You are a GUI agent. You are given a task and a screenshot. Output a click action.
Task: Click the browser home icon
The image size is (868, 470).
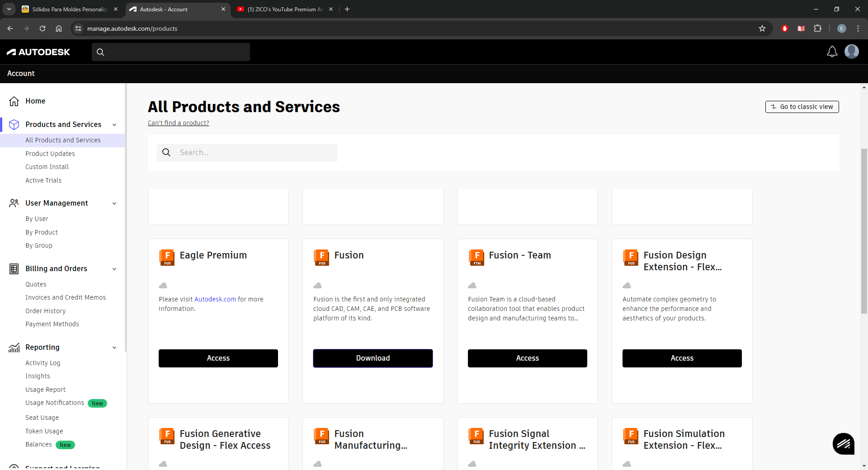click(59, 28)
